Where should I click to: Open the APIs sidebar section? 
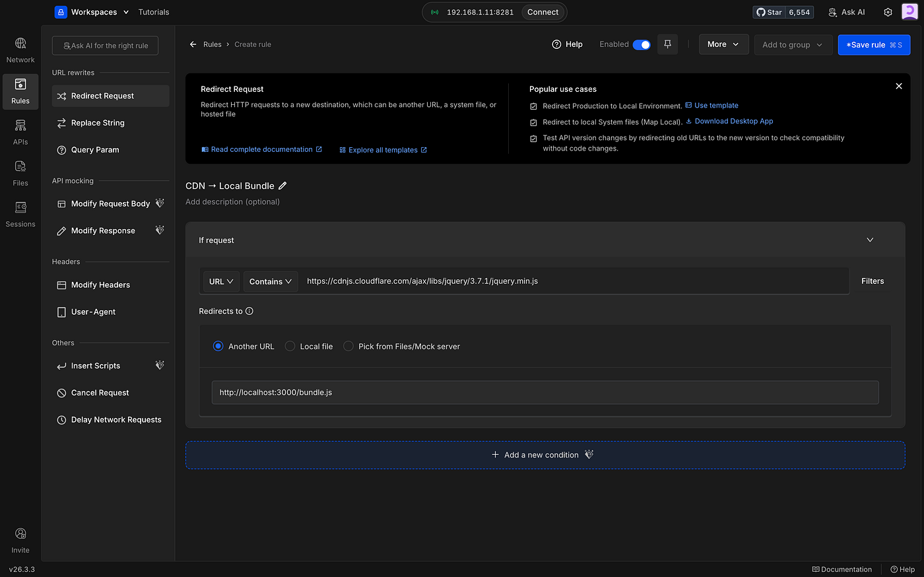(20, 132)
